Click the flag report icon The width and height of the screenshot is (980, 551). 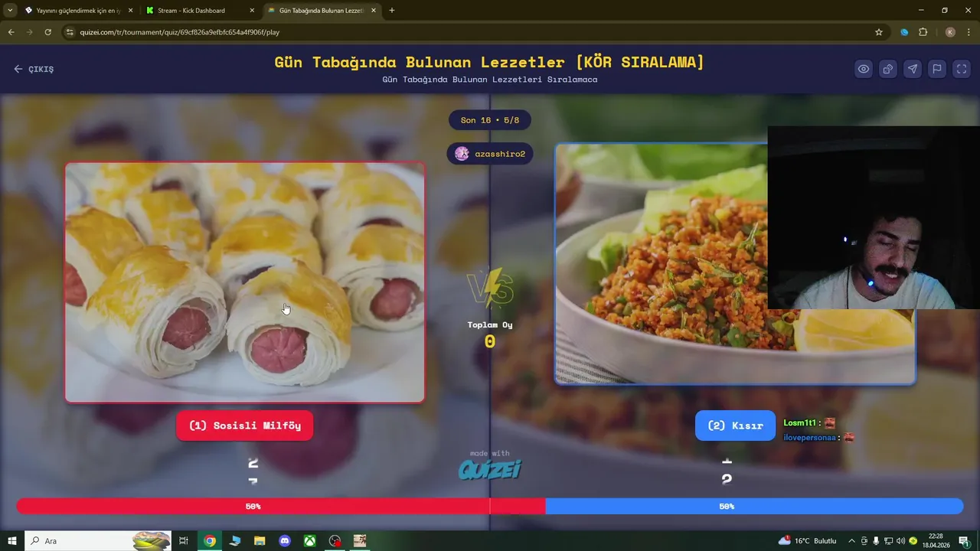click(x=937, y=69)
